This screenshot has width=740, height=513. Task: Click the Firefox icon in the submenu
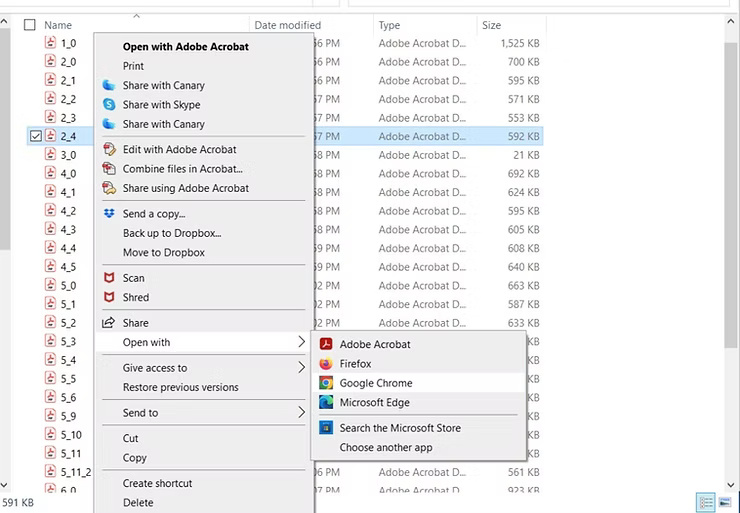(x=326, y=363)
